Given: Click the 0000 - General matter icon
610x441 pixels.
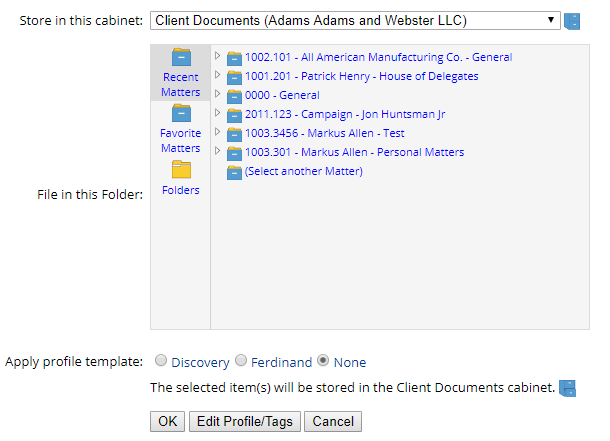Looking at the screenshot, I should tap(235, 96).
